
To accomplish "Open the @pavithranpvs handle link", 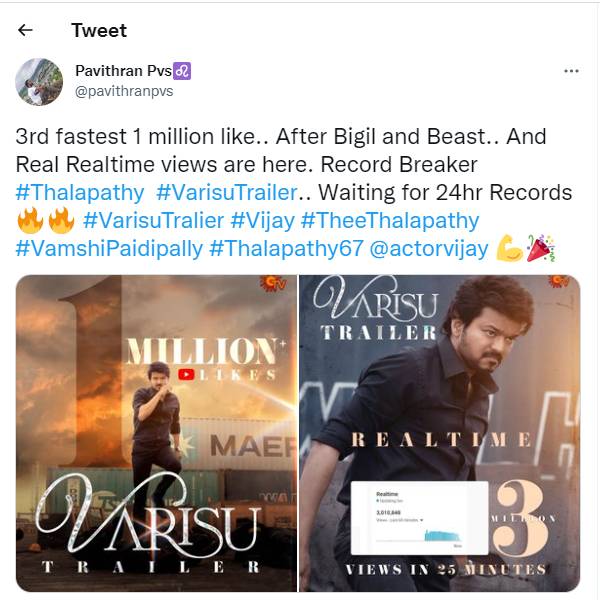I will pyautogui.click(x=124, y=91).
